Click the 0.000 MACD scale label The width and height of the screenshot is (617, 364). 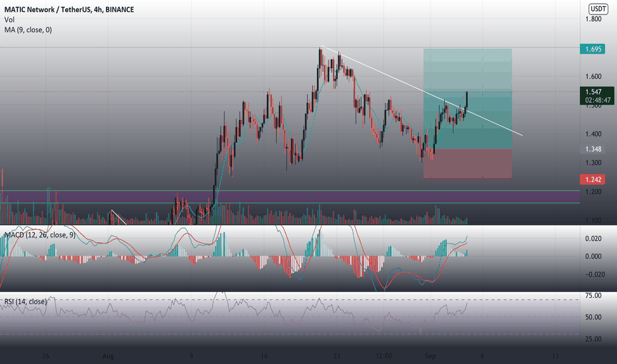593,256
